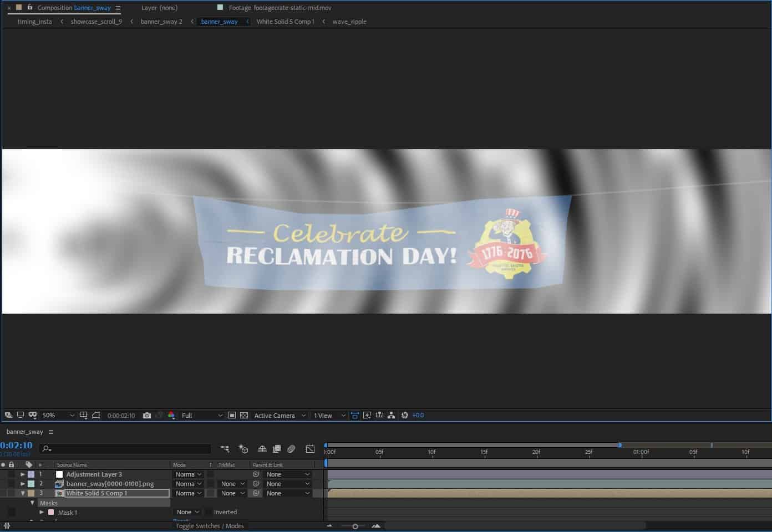Image resolution: width=772 pixels, height=532 pixels.
Task: Toggle Preserve Transparency T switch for banner_sway png
Action: (211, 484)
